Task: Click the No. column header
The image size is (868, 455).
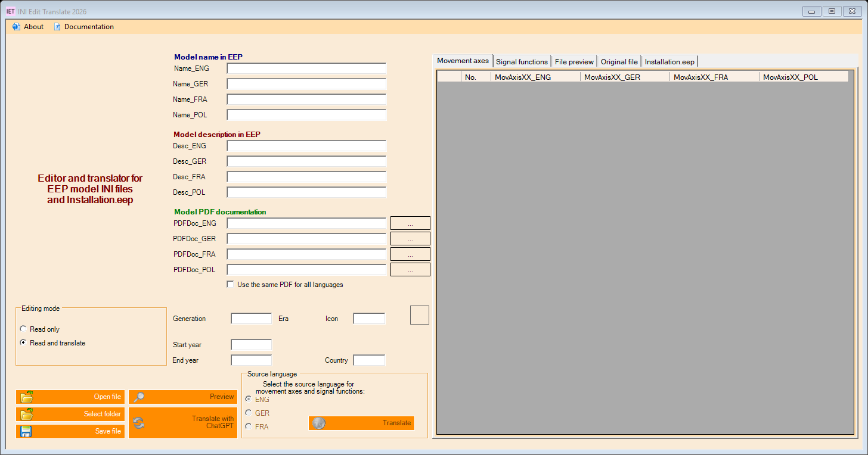Action: pos(476,77)
